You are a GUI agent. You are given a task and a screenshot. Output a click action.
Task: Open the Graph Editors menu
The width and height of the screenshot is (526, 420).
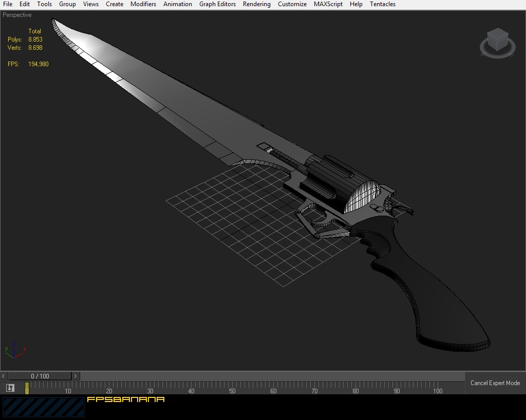[217, 4]
